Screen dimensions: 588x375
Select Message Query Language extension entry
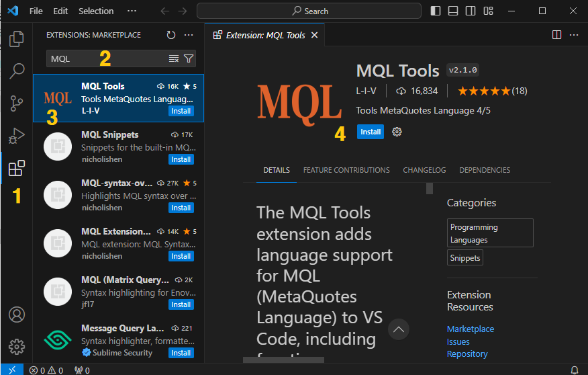(x=119, y=339)
